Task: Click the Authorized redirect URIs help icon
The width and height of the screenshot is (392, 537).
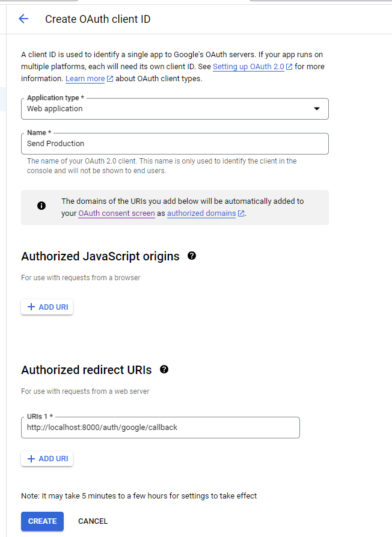Action: [164, 369]
